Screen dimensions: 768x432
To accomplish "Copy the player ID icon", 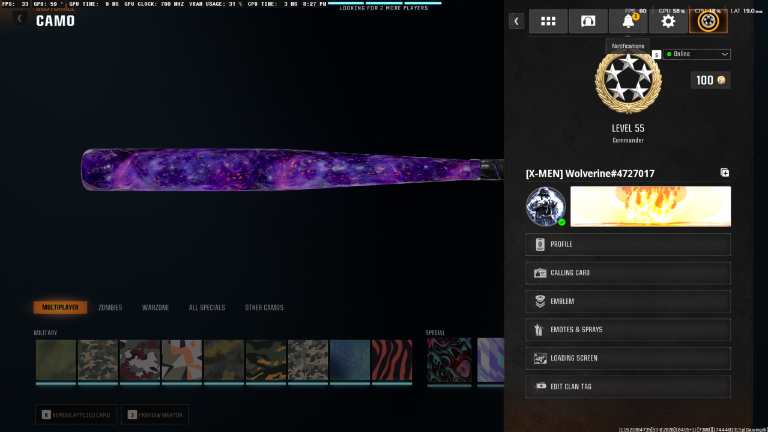I will click(x=724, y=172).
